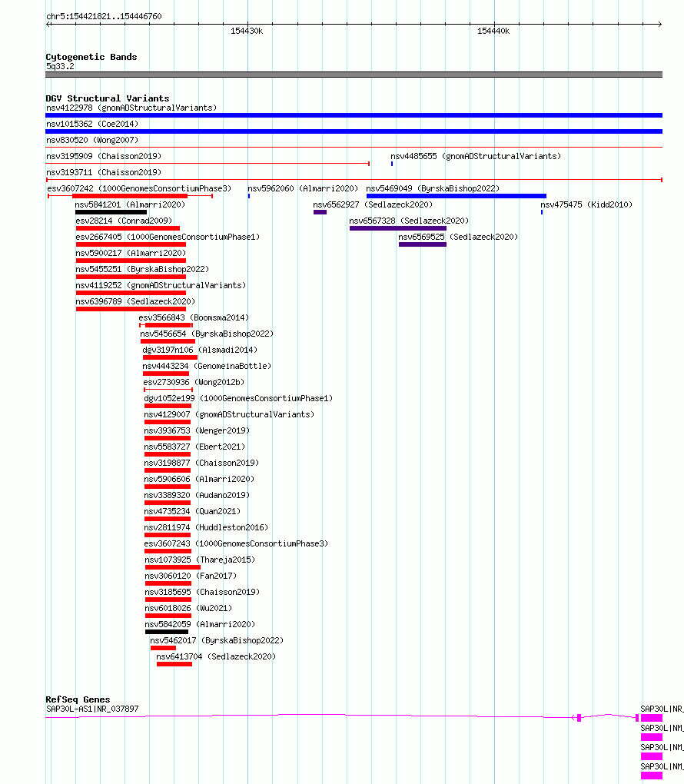Click dgv1052e199 1000GenomesConsortiumPhase1 label
Viewport: 684px width, 784px height.
click(x=238, y=398)
